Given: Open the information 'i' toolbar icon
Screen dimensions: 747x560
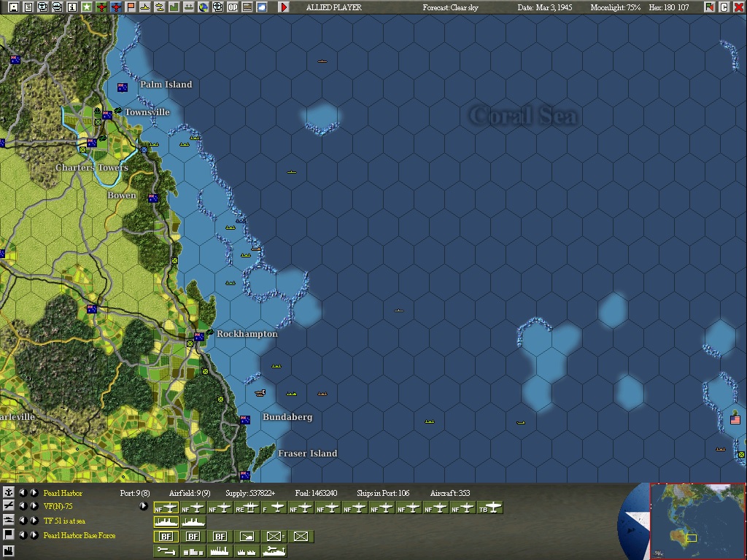Looking at the screenshot, I should coord(72,7).
